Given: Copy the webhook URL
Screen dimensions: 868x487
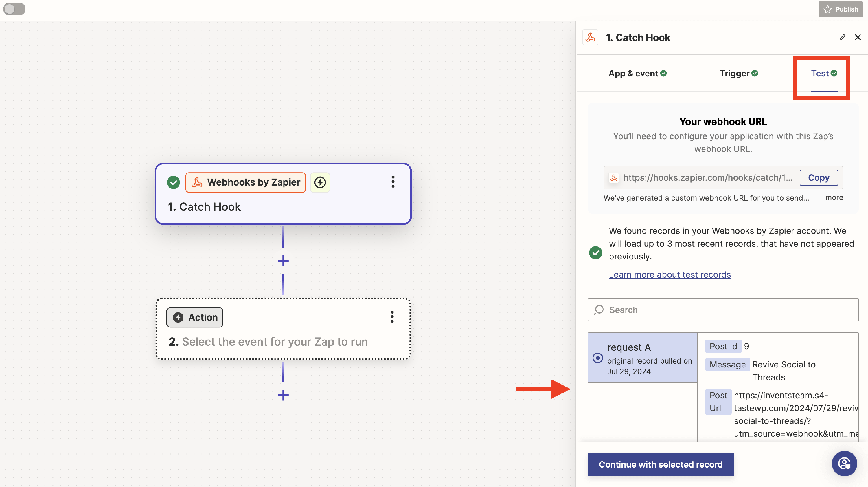Looking at the screenshot, I should coord(819,178).
